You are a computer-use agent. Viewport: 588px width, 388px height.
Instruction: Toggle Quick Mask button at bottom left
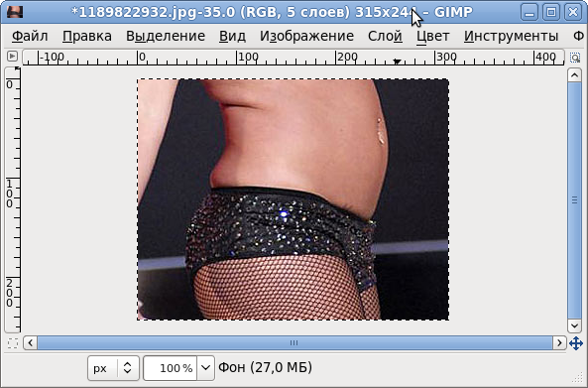click(x=12, y=343)
